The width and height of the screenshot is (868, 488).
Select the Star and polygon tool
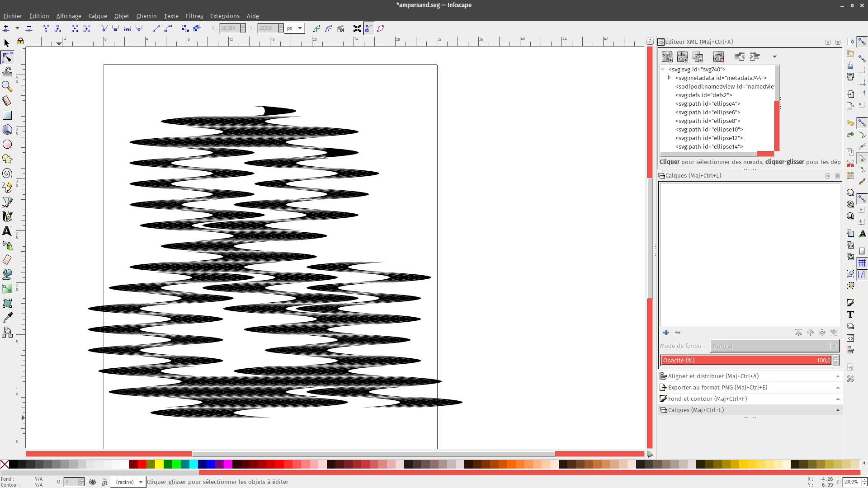pos(7,159)
